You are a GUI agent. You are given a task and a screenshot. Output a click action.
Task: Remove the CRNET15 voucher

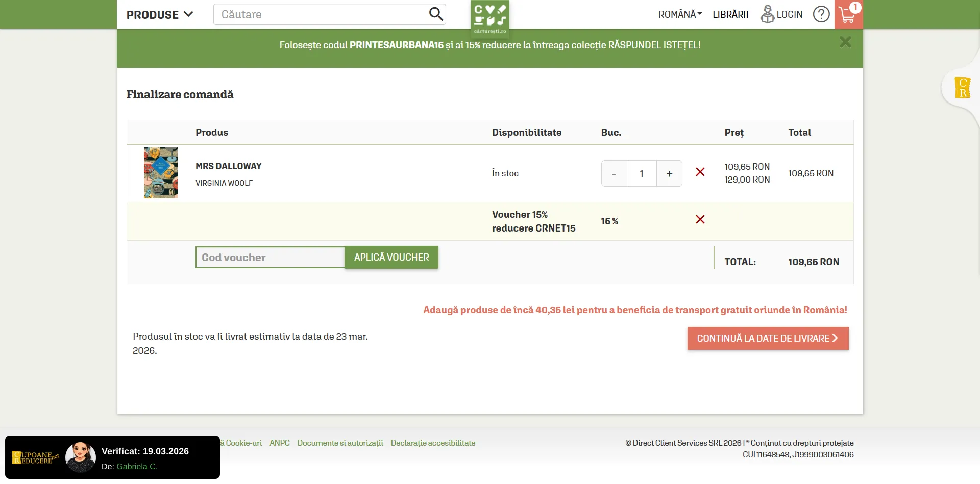pos(700,219)
